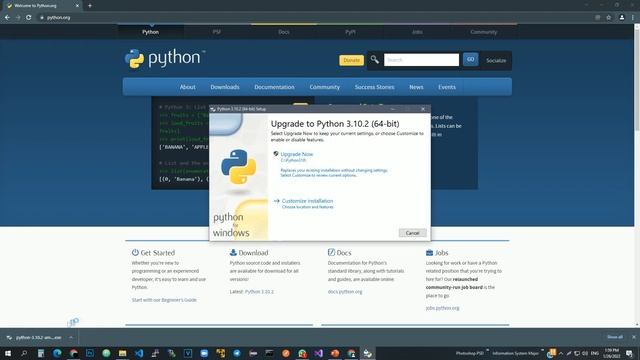Close the Welcome to Python.org browser tab

point(77,6)
